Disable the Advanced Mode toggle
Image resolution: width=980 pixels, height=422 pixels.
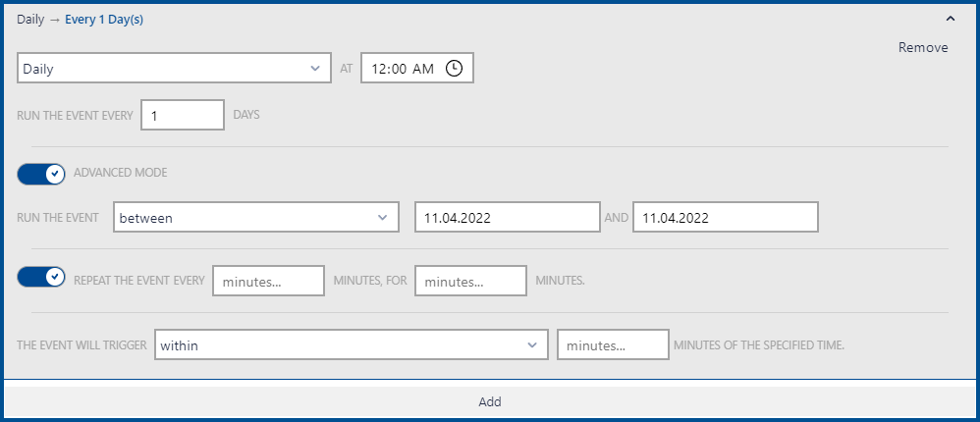(x=41, y=173)
